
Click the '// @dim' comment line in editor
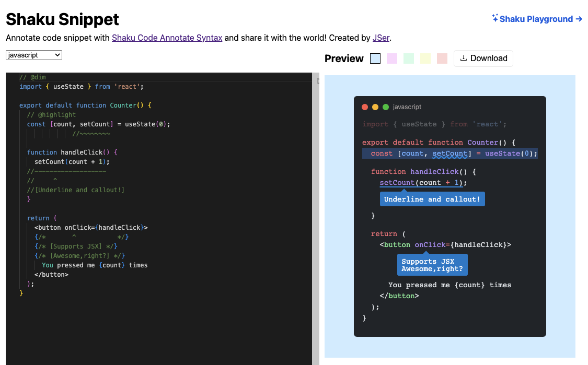(32, 77)
